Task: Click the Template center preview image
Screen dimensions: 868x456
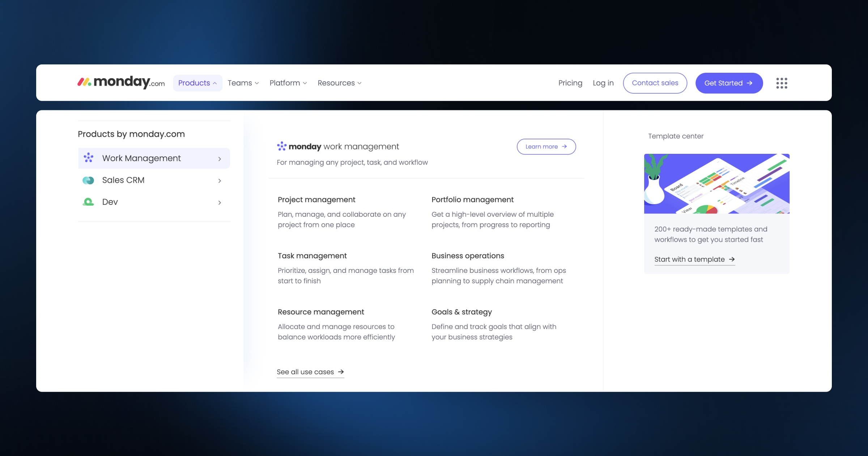Action: pos(716,183)
